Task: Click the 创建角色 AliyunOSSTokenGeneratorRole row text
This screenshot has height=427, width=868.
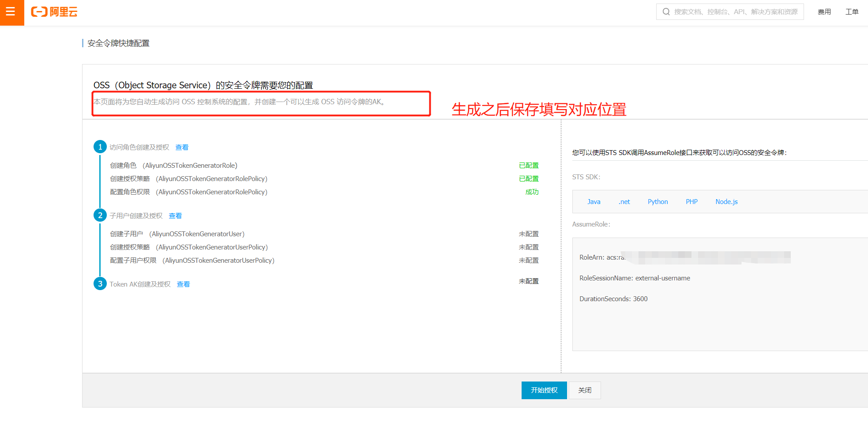Action: coord(173,166)
